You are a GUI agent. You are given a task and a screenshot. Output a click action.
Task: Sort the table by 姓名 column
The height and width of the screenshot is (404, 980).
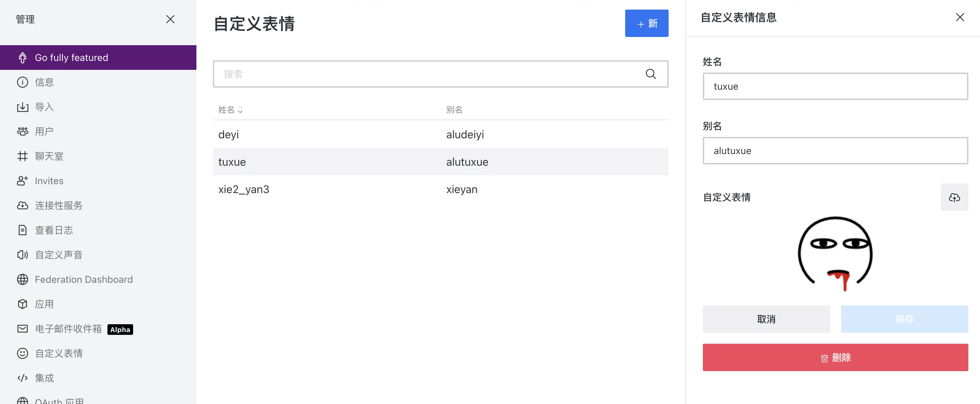click(x=230, y=110)
